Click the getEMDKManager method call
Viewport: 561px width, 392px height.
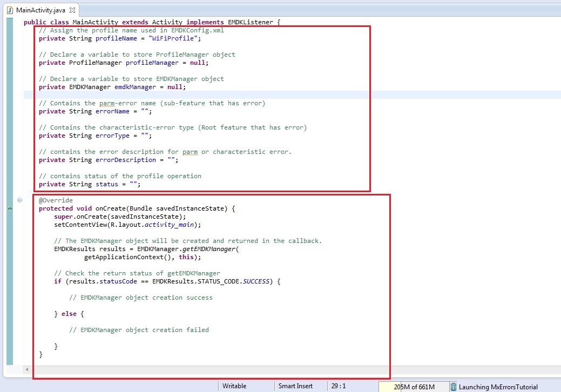[x=207, y=249]
